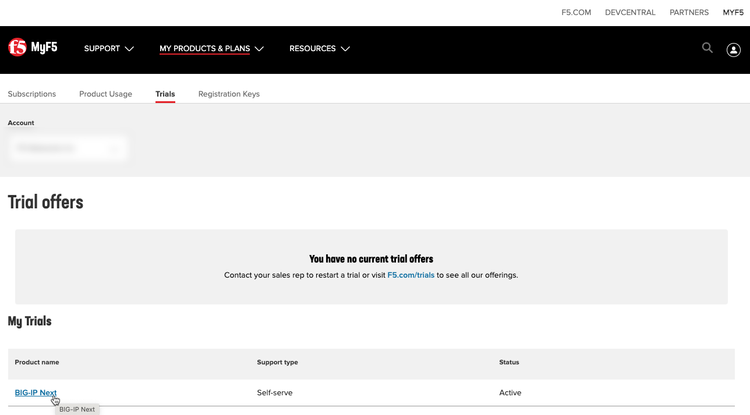The image size is (750, 415).
Task: Click the Status column header
Action: click(509, 362)
